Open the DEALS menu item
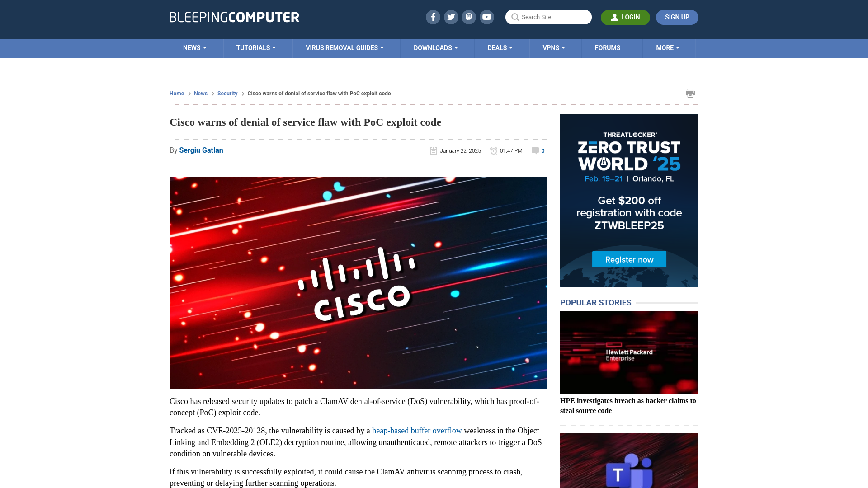Image resolution: width=868 pixels, height=488 pixels. [x=500, y=47]
